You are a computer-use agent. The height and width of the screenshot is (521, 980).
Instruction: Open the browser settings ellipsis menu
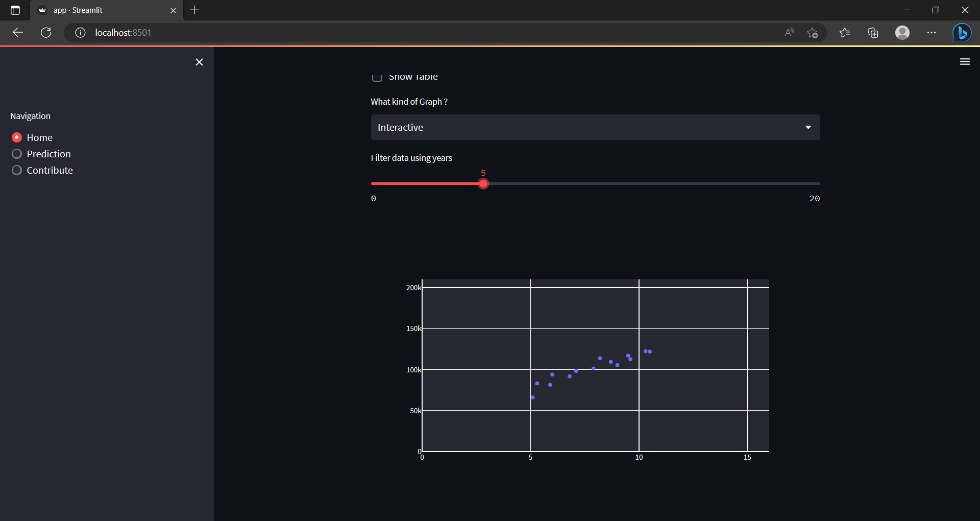coord(932,32)
